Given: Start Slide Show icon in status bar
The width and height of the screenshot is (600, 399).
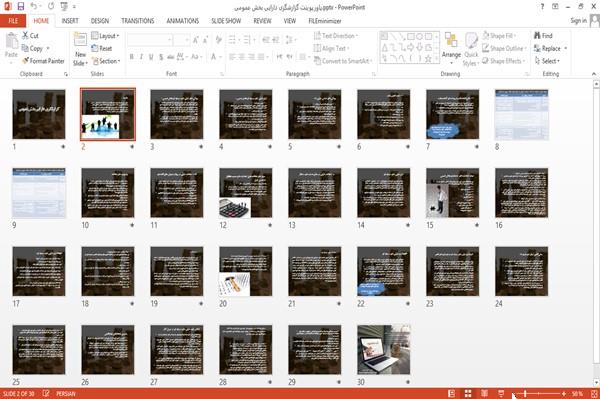Looking at the screenshot, I should point(501,394).
